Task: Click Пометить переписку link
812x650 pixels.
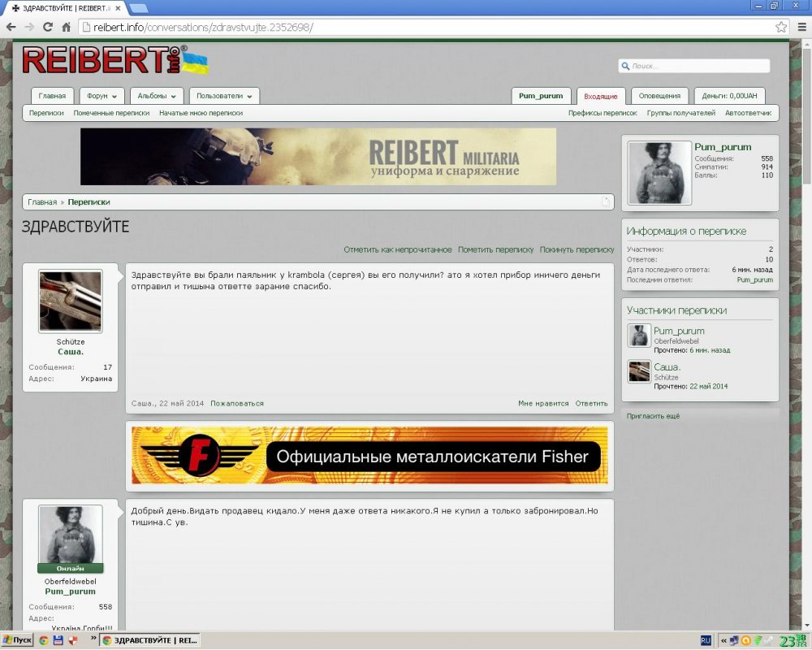Action: coord(495,249)
